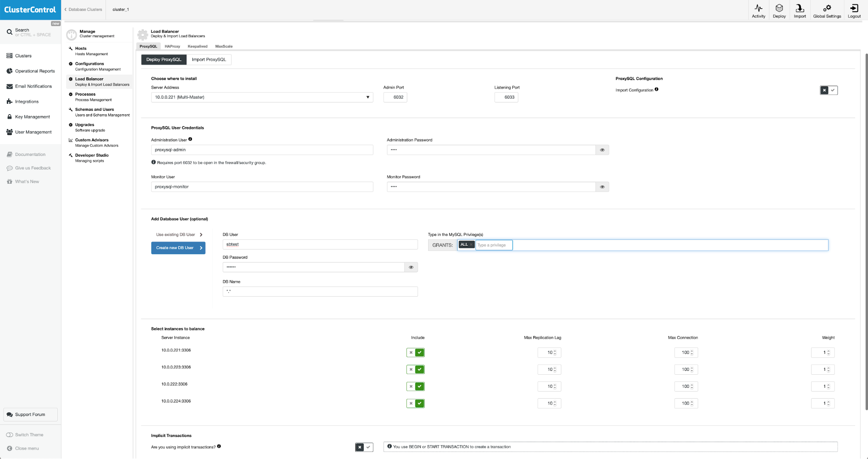Open Operational Reports pie chart icon
Viewport: 868px width, 459px height.
(10, 71)
